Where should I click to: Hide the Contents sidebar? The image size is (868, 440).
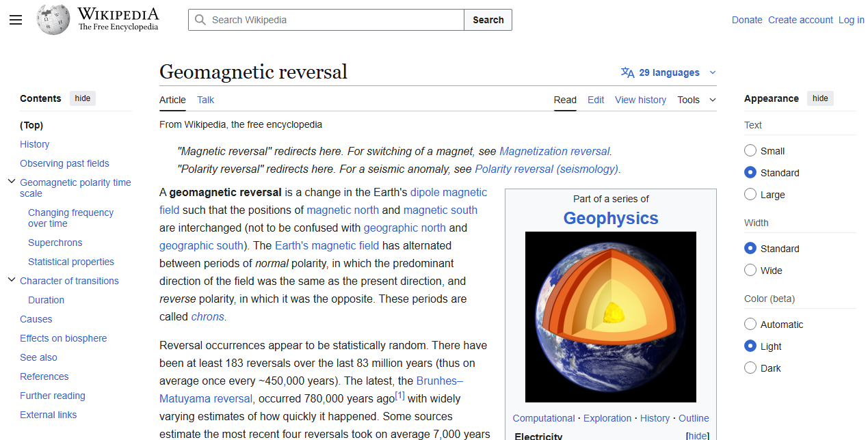(x=83, y=98)
